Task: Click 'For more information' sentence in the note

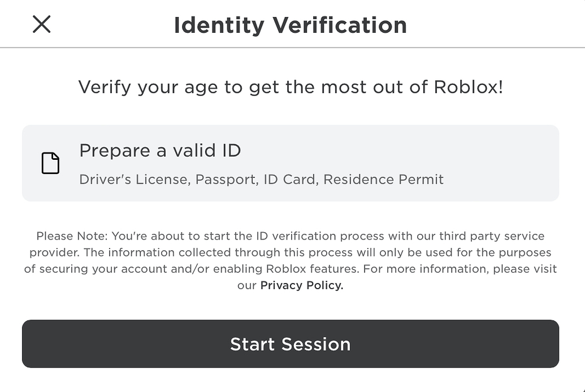Action: click(x=424, y=269)
